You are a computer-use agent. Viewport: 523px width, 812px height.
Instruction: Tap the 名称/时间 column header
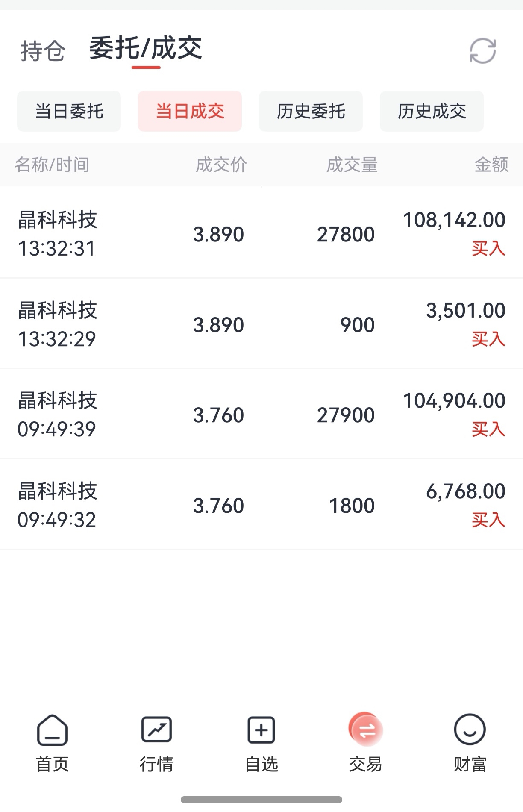(52, 165)
